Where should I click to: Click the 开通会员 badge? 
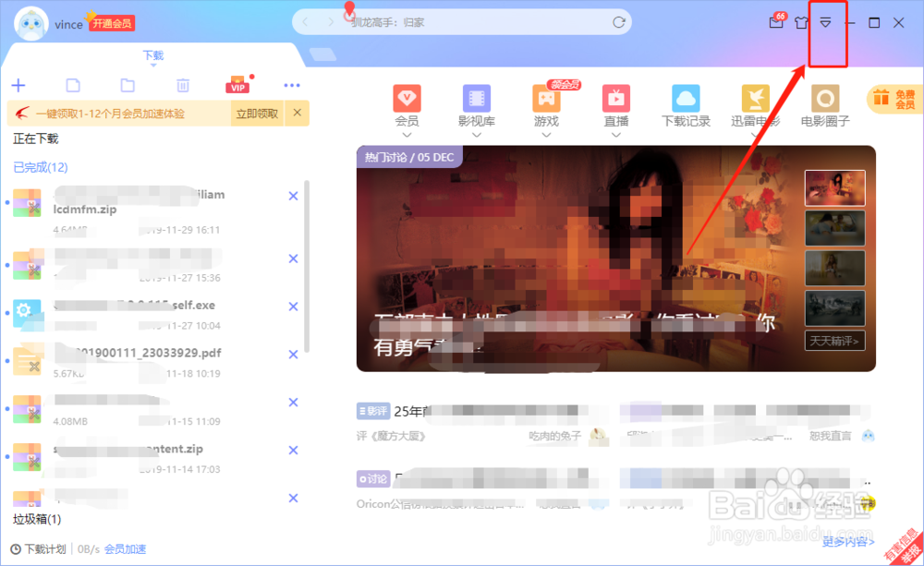click(112, 24)
